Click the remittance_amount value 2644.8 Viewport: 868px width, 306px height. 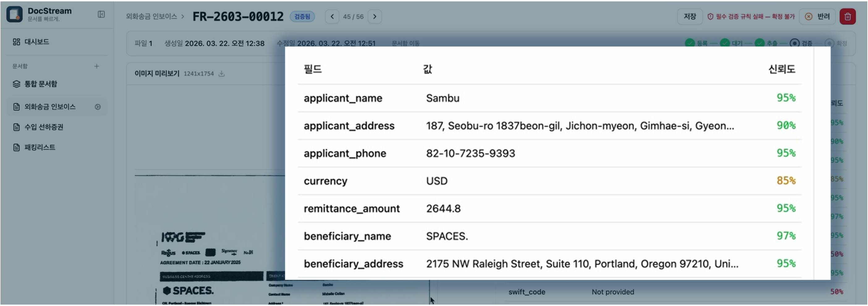click(443, 209)
